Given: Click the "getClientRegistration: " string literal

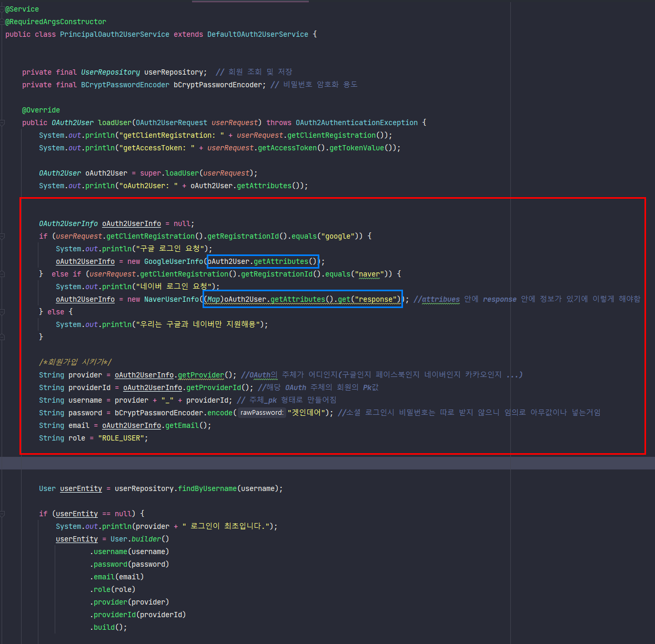Looking at the screenshot, I should (172, 135).
